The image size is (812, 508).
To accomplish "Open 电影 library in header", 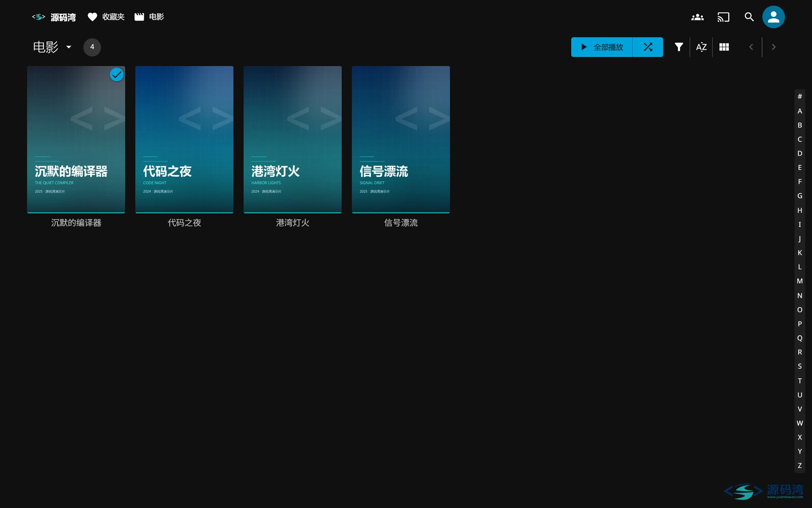I will tap(149, 17).
